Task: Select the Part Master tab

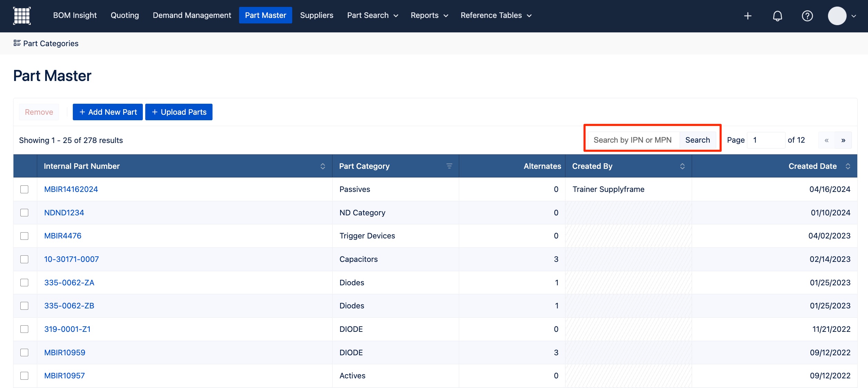Action: point(265,16)
